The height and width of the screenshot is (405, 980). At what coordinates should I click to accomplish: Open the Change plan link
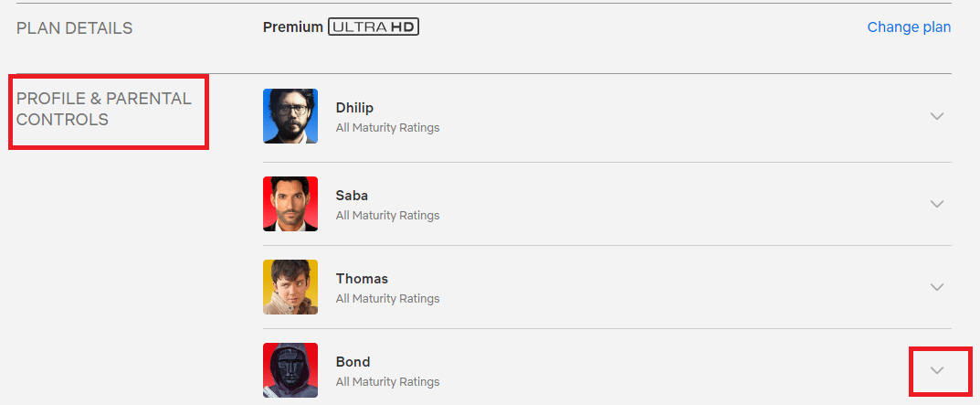(909, 27)
